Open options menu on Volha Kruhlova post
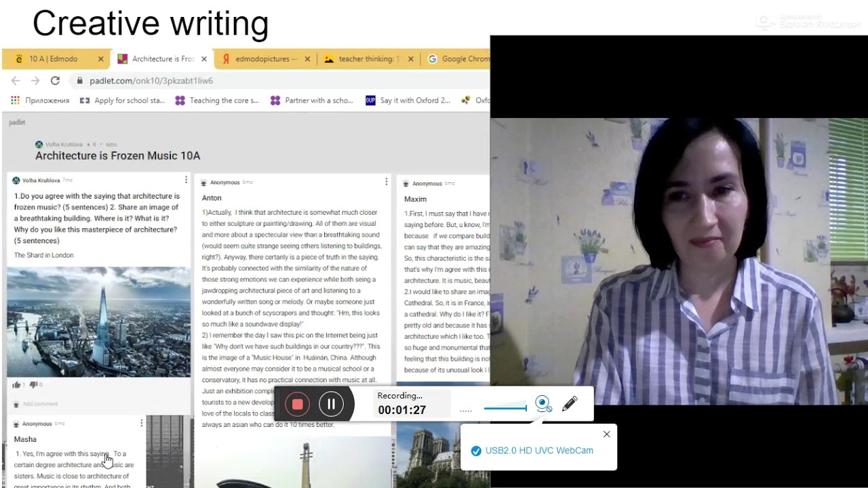This screenshot has height=488, width=868. click(186, 180)
